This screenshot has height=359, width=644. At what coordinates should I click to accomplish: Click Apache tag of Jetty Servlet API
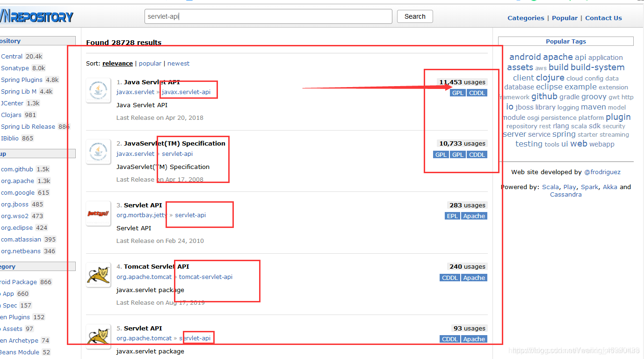[474, 216]
